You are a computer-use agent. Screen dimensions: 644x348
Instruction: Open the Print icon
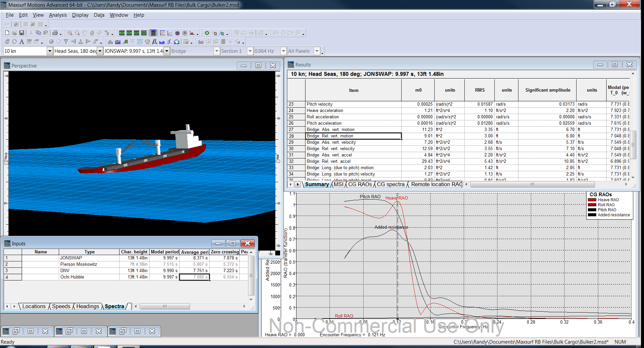(x=55, y=33)
